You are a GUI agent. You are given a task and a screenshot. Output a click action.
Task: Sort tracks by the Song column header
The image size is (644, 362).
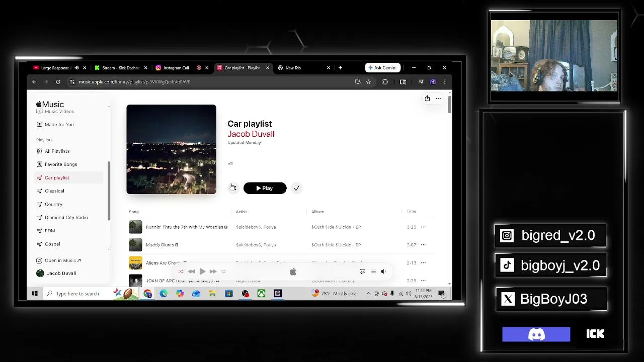[x=134, y=212]
